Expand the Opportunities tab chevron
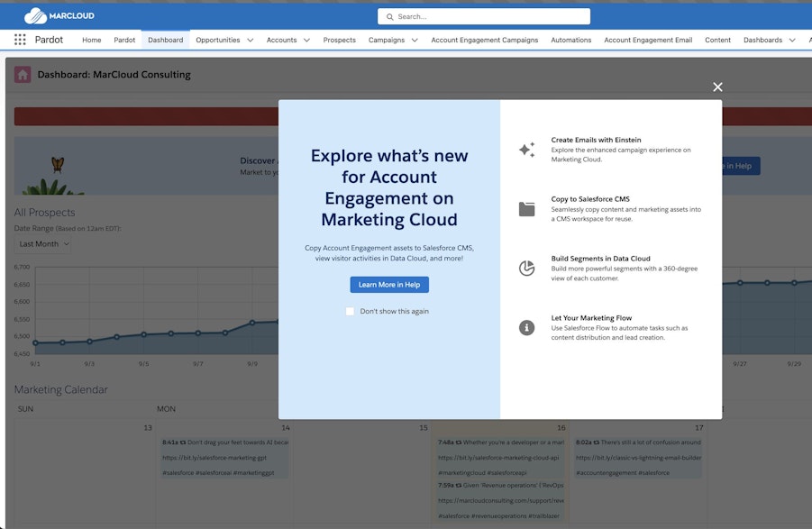Screen dimensions: 812x529 (251, 40)
